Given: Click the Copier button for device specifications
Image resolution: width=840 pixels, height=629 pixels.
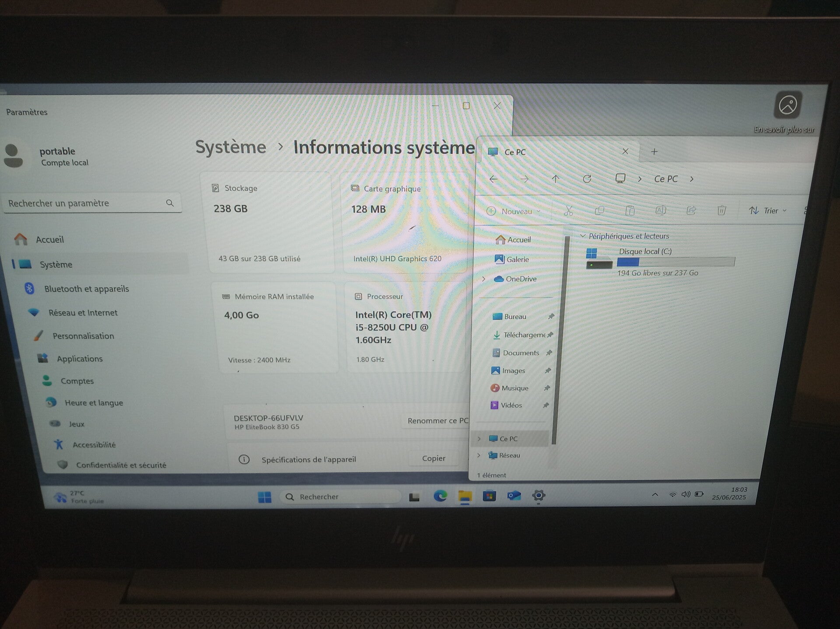Looking at the screenshot, I should (x=433, y=458).
